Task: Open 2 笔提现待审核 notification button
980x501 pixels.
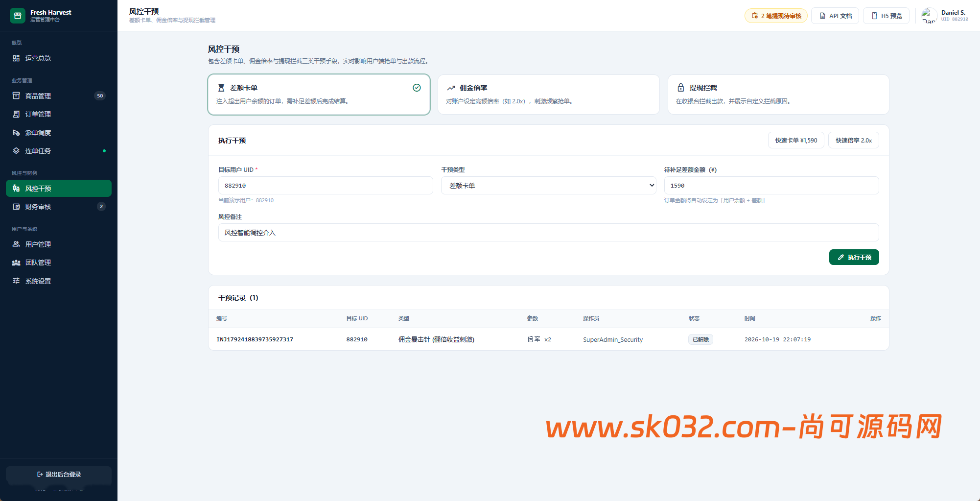Action: pos(776,16)
